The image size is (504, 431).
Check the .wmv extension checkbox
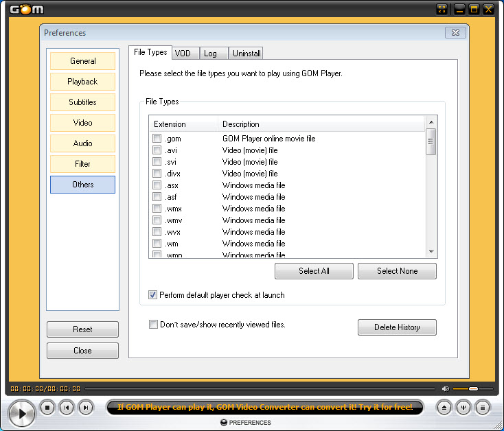[x=157, y=220]
